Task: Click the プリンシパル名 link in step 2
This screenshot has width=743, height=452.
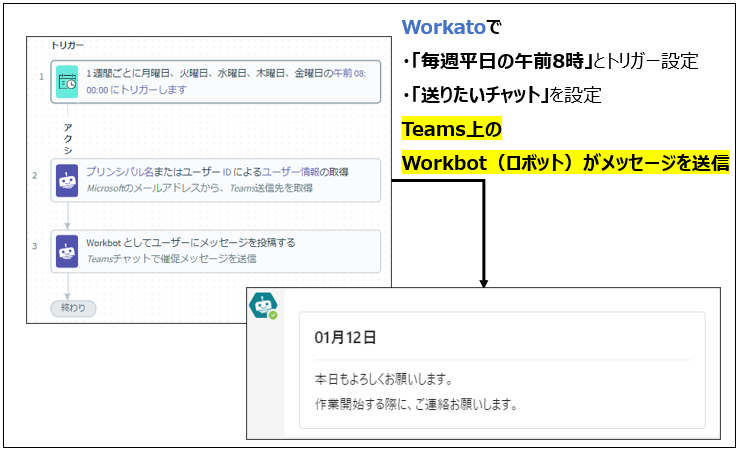Action: click(119, 172)
